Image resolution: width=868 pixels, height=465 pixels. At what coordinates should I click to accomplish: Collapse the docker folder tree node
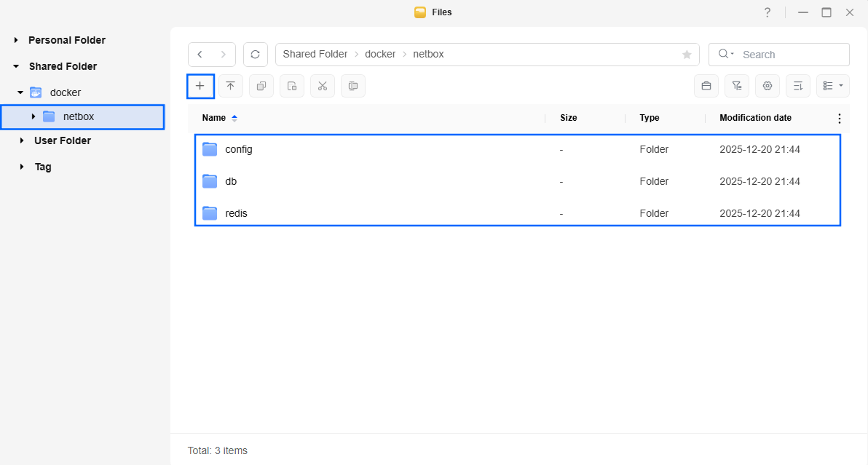point(20,92)
